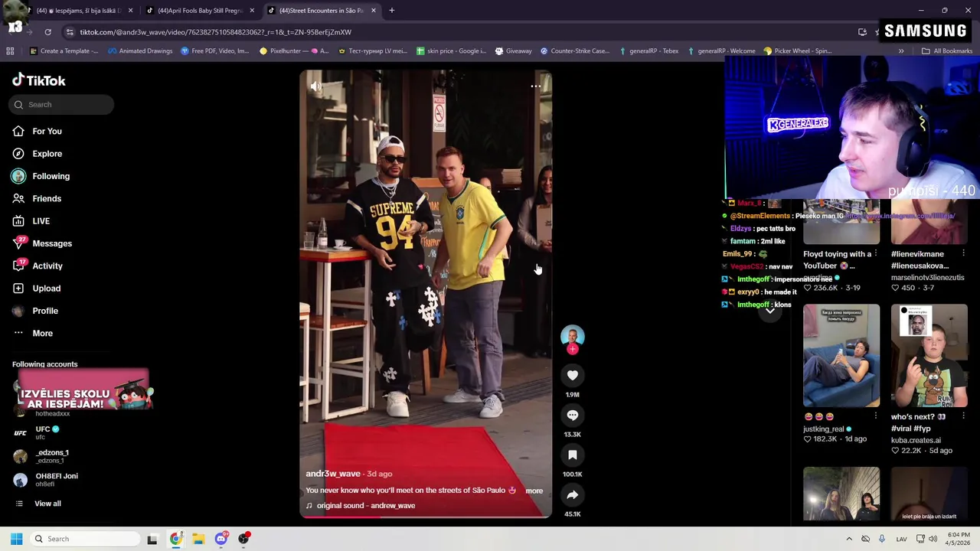The height and width of the screenshot is (551, 980).
Task: Click the TikTok logo
Action: point(39,80)
